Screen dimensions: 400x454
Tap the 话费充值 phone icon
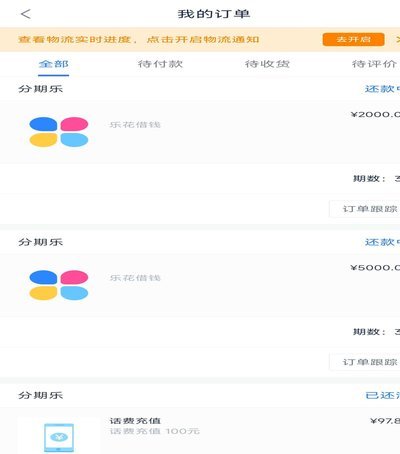point(59,437)
